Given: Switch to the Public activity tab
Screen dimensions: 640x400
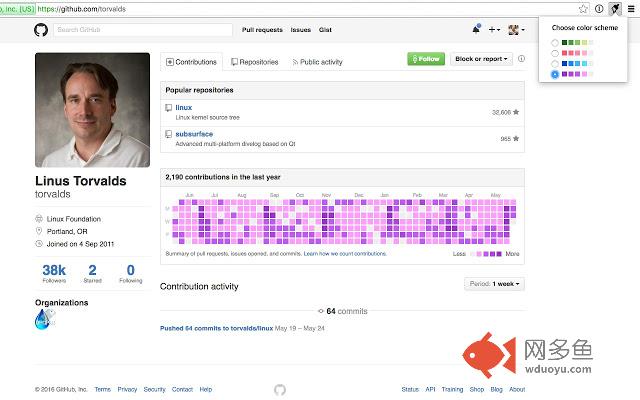Looking at the screenshot, I should pyautogui.click(x=317, y=62).
